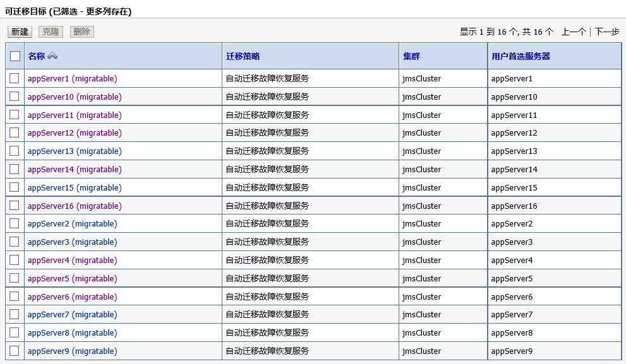Click the 新建 button
Image resolution: width=626 pixels, height=364 pixels.
point(20,32)
